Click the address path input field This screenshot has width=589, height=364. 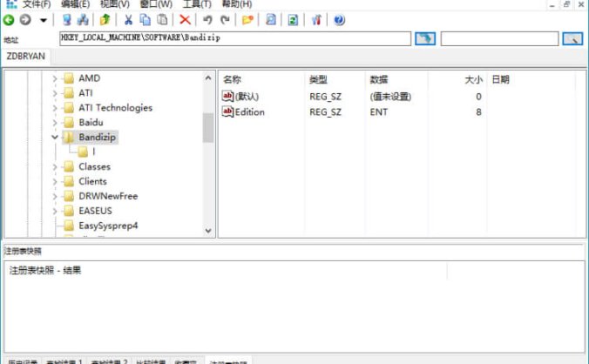tap(235, 38)
